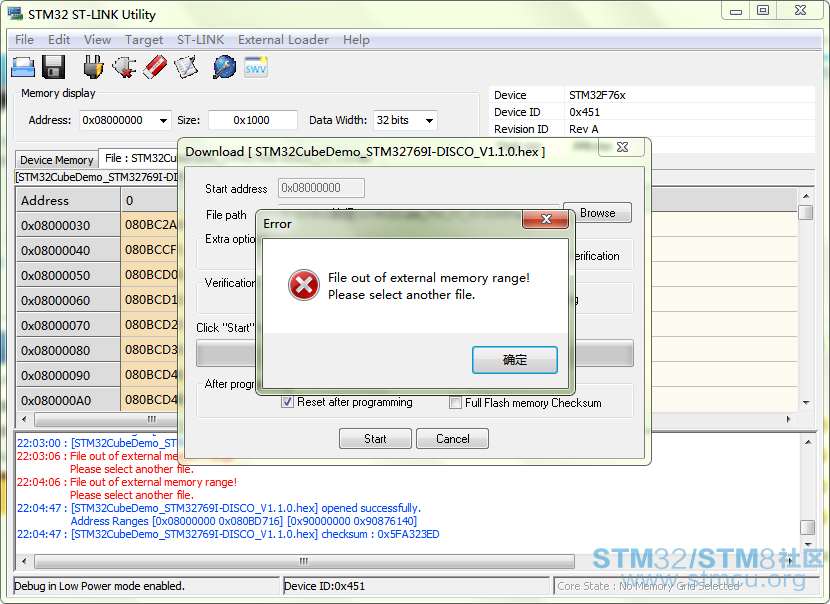The width and height of the screenshot is (830, 604).
Task: Click the Save file floppy icon
Action: [x=53, y=67]
